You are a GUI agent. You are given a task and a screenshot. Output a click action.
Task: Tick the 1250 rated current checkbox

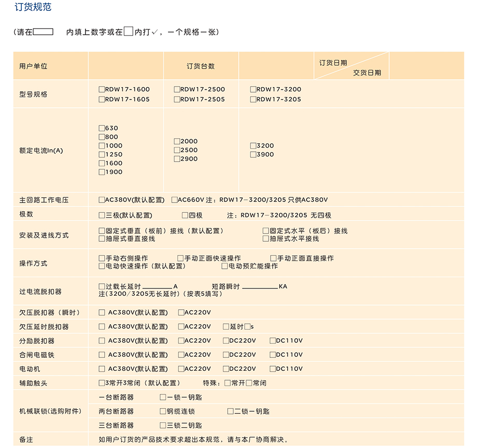[102, 154]
